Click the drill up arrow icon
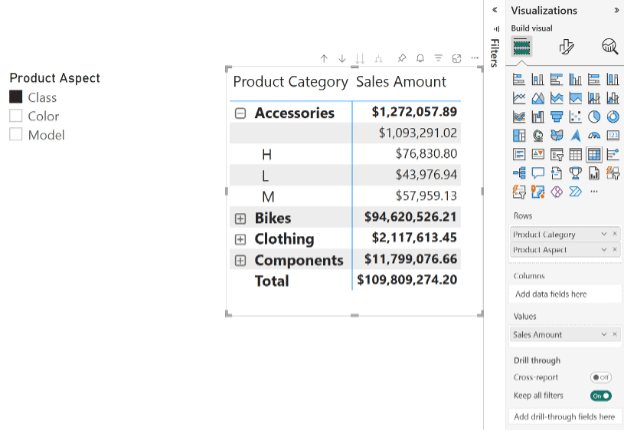The width and height of the screenshot is (624, 432). click(324, 59)
